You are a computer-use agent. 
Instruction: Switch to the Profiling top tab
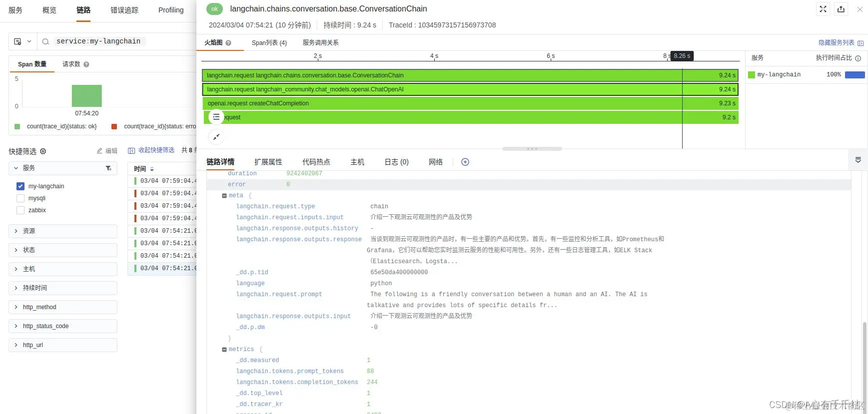[171, 10]
